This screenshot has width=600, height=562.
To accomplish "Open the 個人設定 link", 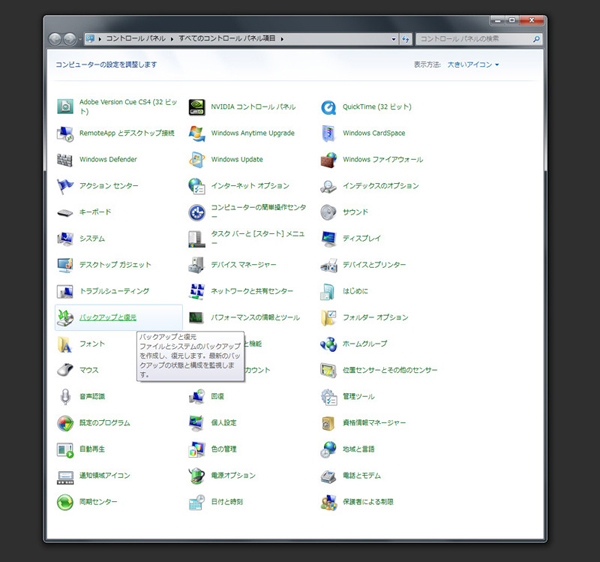I will (223, 423).
